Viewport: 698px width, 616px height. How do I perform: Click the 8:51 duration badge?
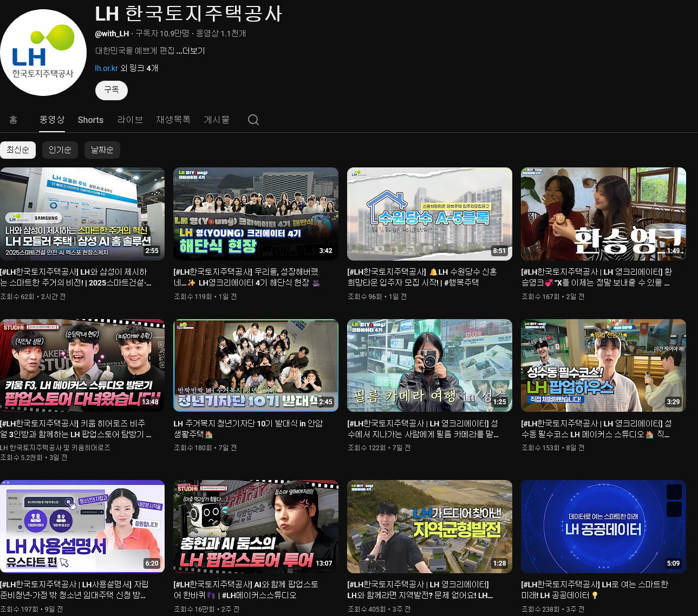499,251
